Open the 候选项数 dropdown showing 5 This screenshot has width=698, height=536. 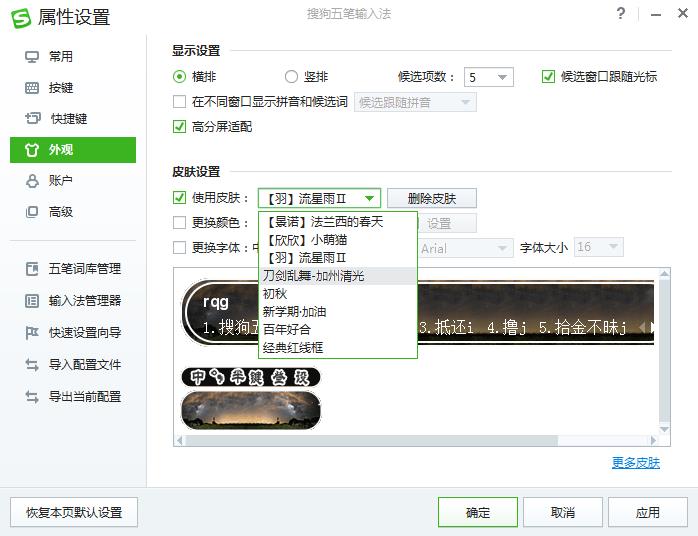[x=488, y=77]
